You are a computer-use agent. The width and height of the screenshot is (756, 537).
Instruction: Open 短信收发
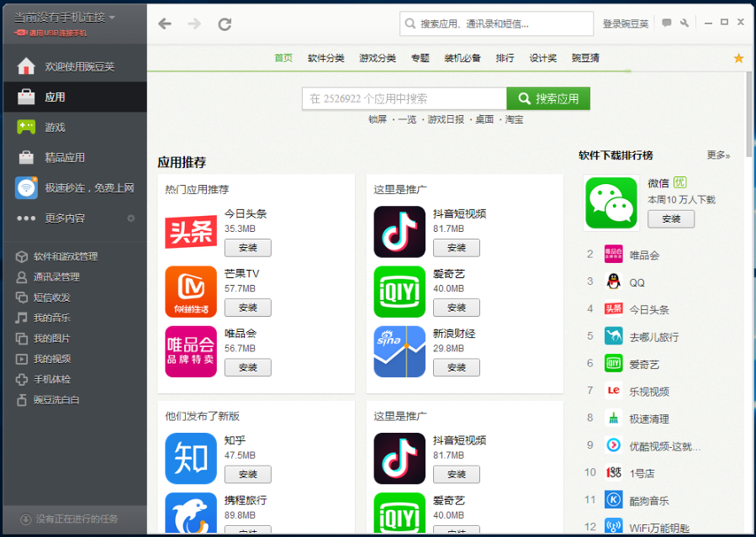click(x=44, y=297)
